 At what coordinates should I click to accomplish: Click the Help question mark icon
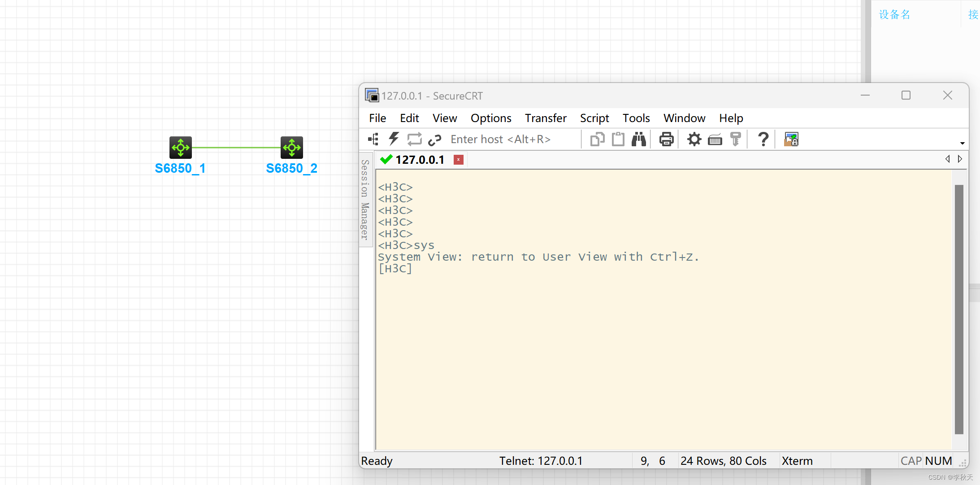click(x=763, y=140)
